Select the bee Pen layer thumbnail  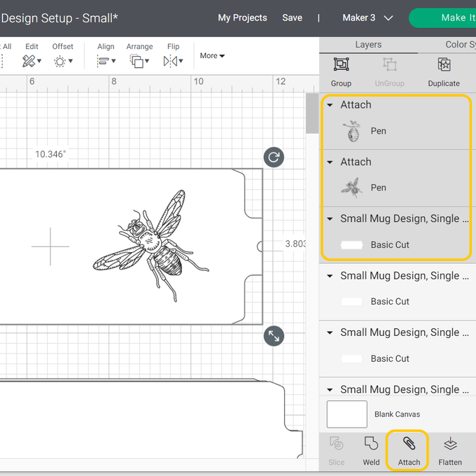coord(351,188)
